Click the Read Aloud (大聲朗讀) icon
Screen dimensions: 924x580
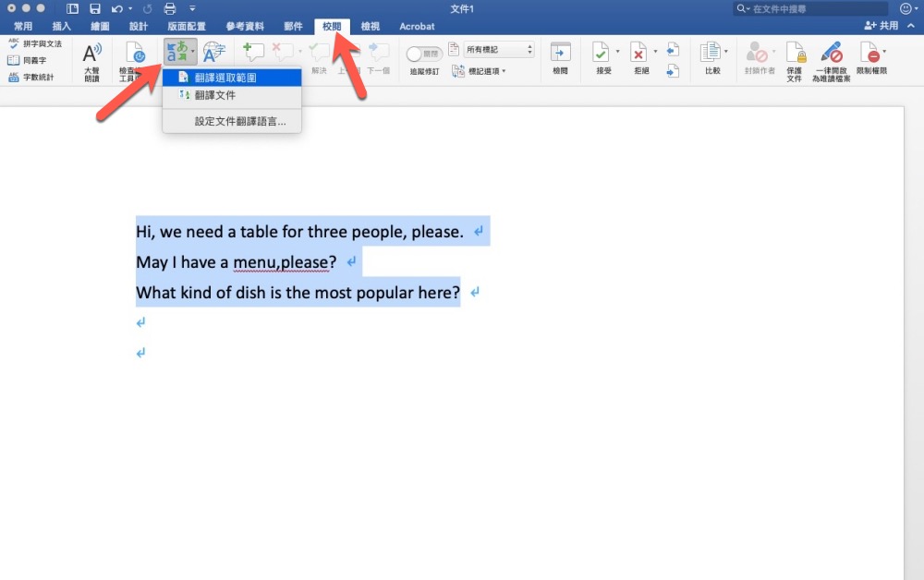[91, 61]
